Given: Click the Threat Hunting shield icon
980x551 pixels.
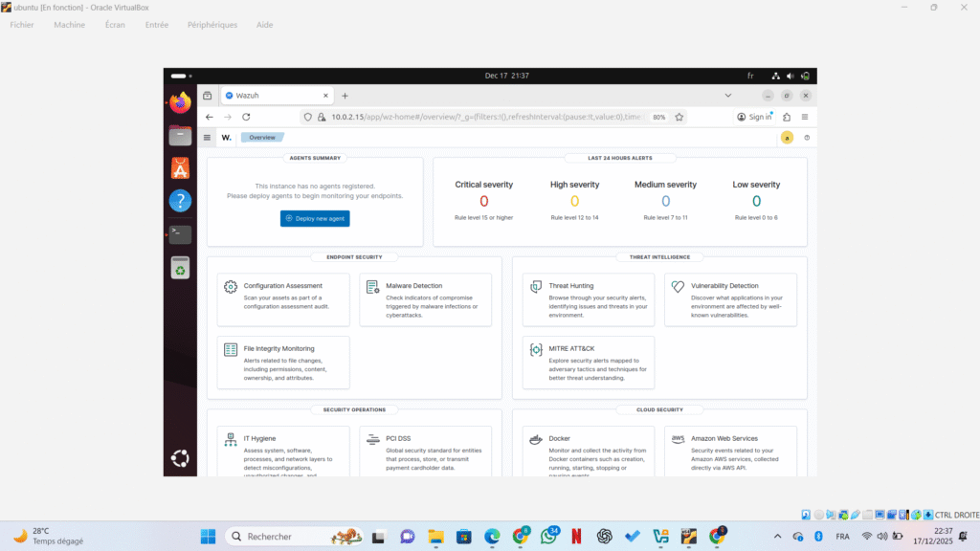Looking at the screenshot, I should pos(536,287).
